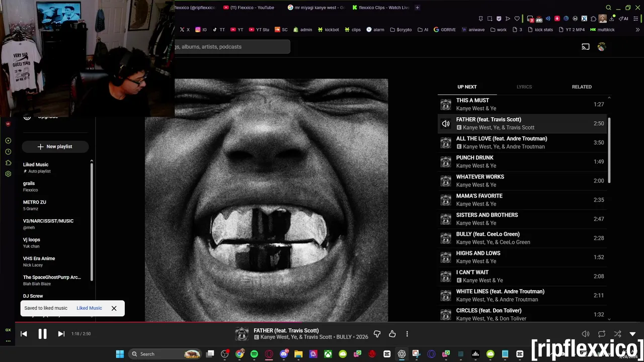
Task: Open the VHS Era Anime playlist
Action: click(x=55, y=261)
